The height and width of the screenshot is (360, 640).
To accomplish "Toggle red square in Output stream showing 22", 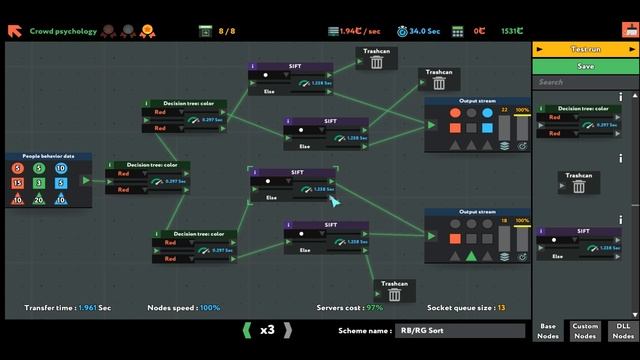I will pyautogui.click(x=455, y=128).
